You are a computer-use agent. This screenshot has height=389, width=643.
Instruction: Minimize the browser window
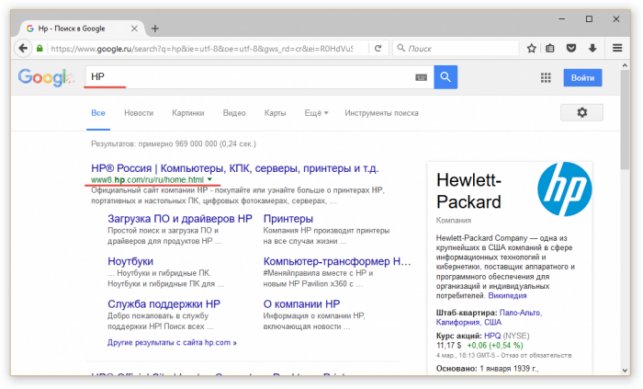click(562, 19)
